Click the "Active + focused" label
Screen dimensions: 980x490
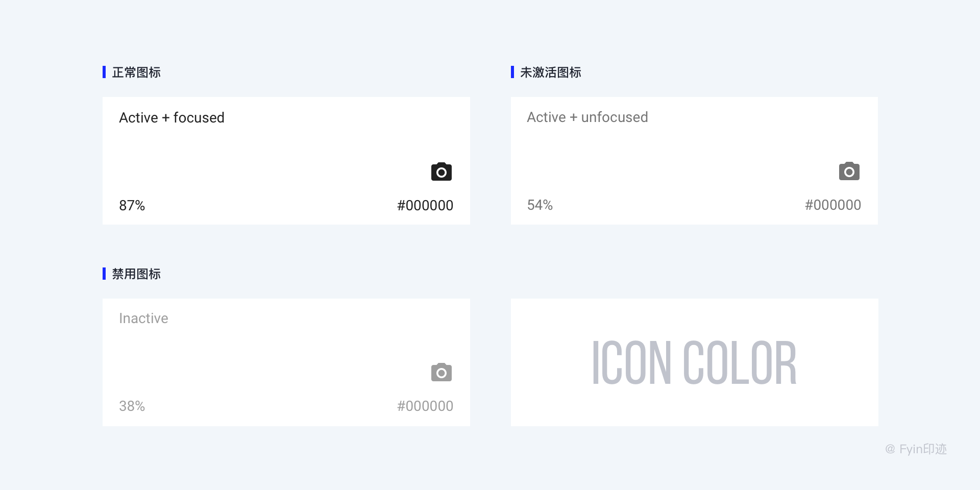(x=171, y=118)
